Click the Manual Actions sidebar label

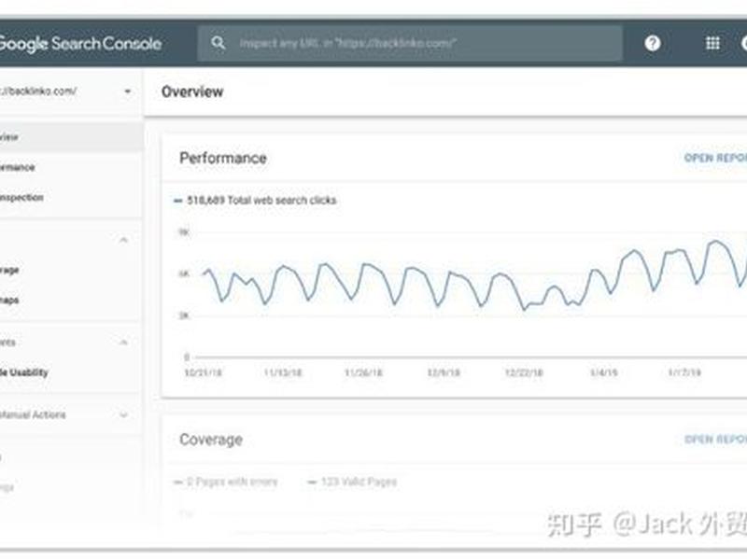click(33, 414)
